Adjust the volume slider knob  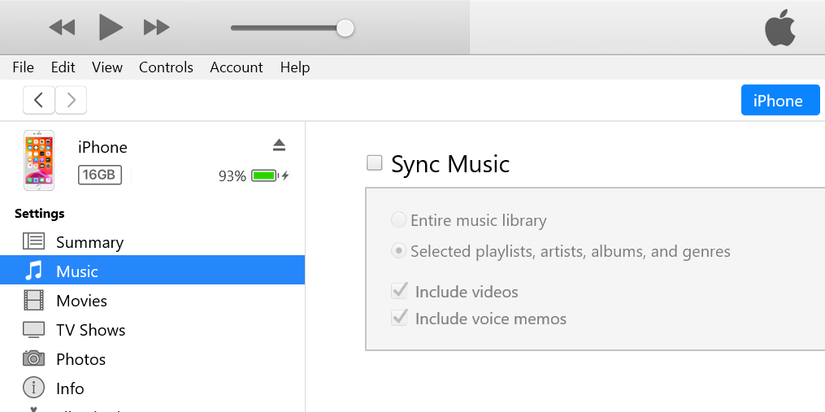point(345,28)
